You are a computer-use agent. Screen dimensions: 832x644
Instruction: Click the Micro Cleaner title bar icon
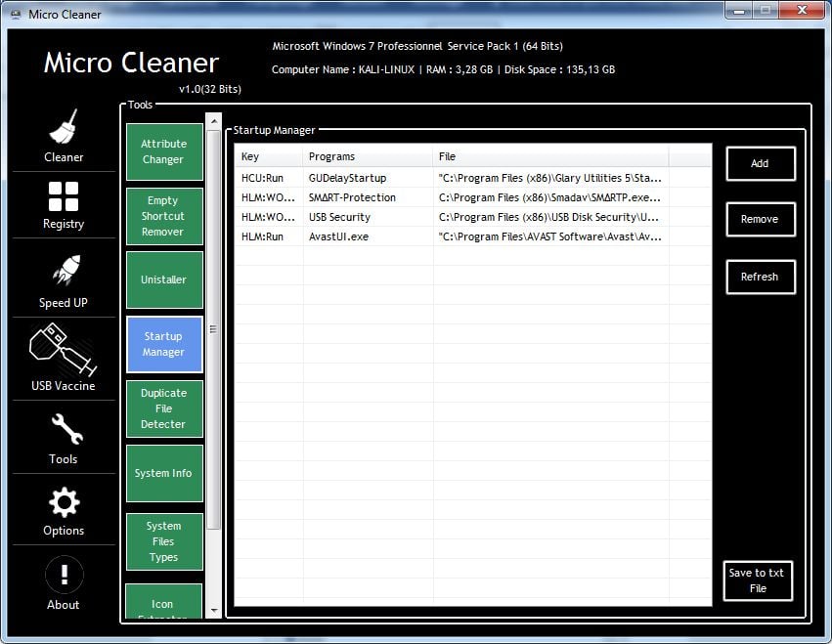pos(16,15)
